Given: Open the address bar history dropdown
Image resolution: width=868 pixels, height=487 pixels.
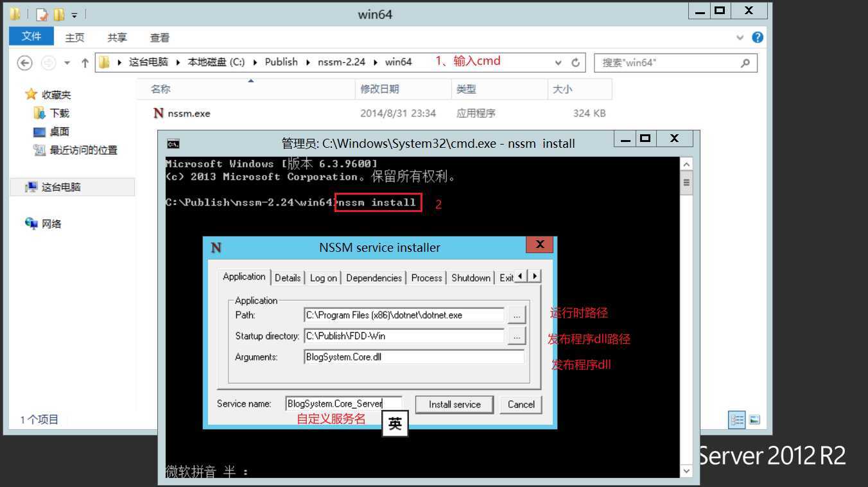Looking at the screenshot, I should click(x=559, y=62).
